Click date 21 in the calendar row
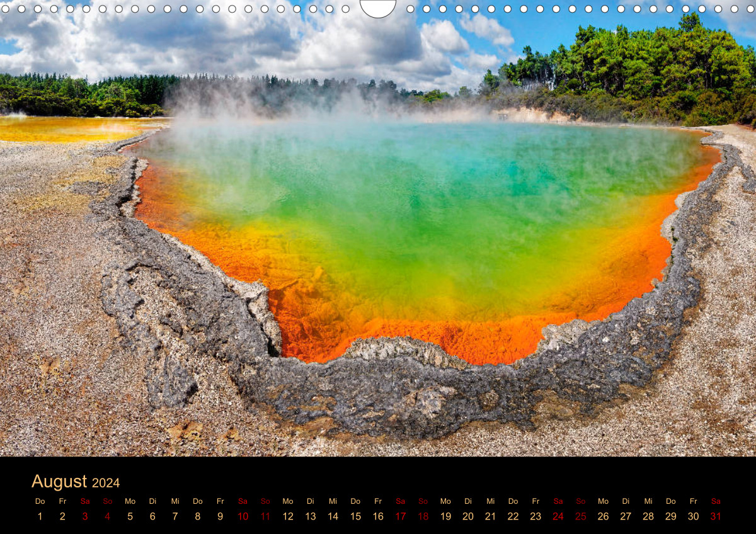 [490, 516]
